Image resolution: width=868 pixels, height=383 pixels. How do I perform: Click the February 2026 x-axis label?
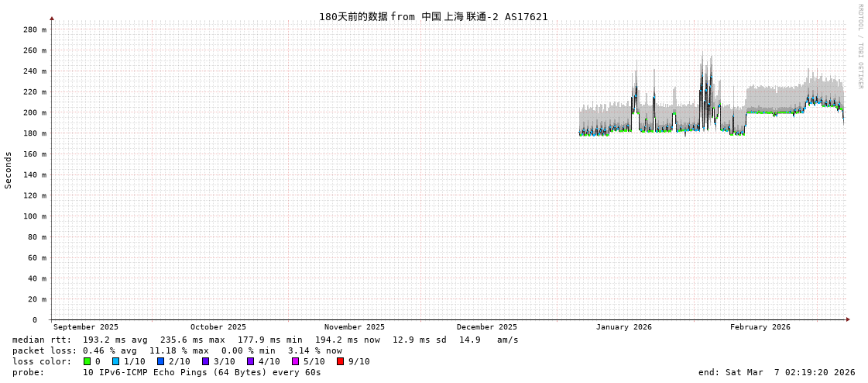click(x=760, y=327)
